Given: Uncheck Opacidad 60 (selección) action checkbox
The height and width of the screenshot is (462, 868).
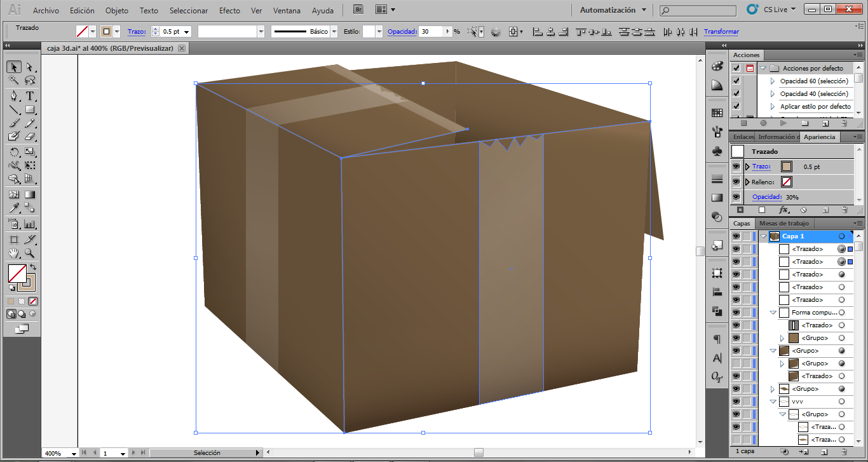Looking at the screenshot, I should pos(736,81).
